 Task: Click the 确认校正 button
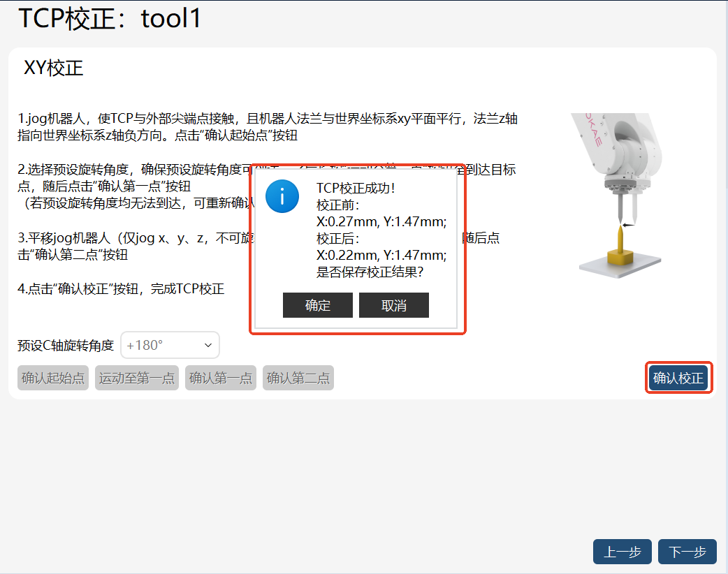678,378
